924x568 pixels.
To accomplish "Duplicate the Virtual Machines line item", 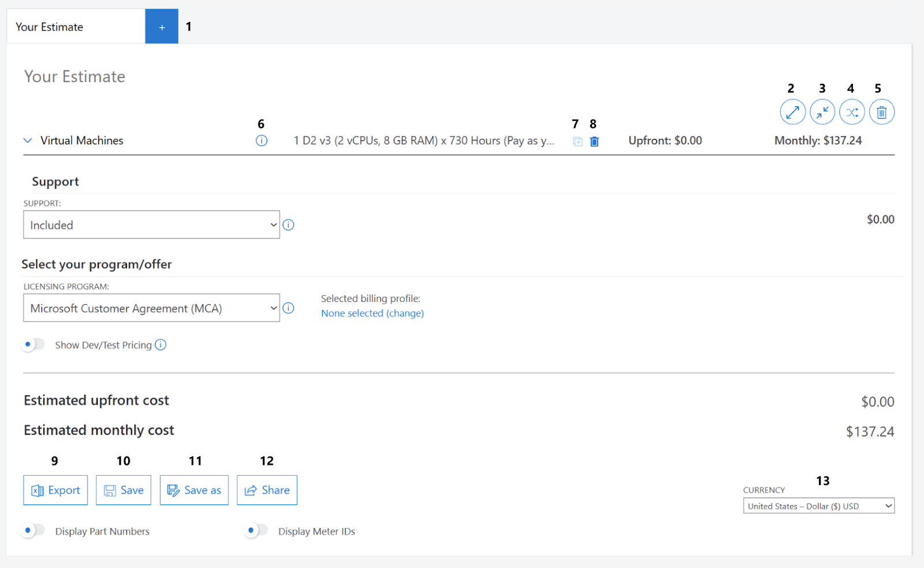I will [x=577, y=141].
